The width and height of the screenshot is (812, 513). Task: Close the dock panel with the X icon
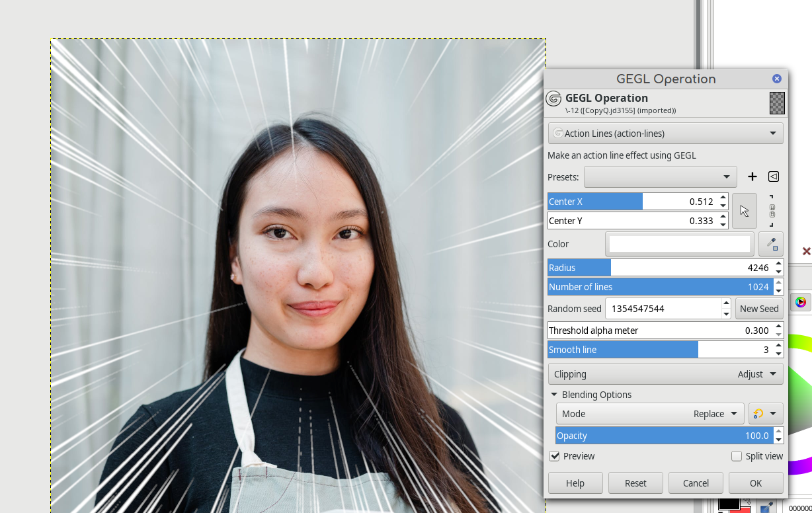pyautogui.click(x=807, y=251)
